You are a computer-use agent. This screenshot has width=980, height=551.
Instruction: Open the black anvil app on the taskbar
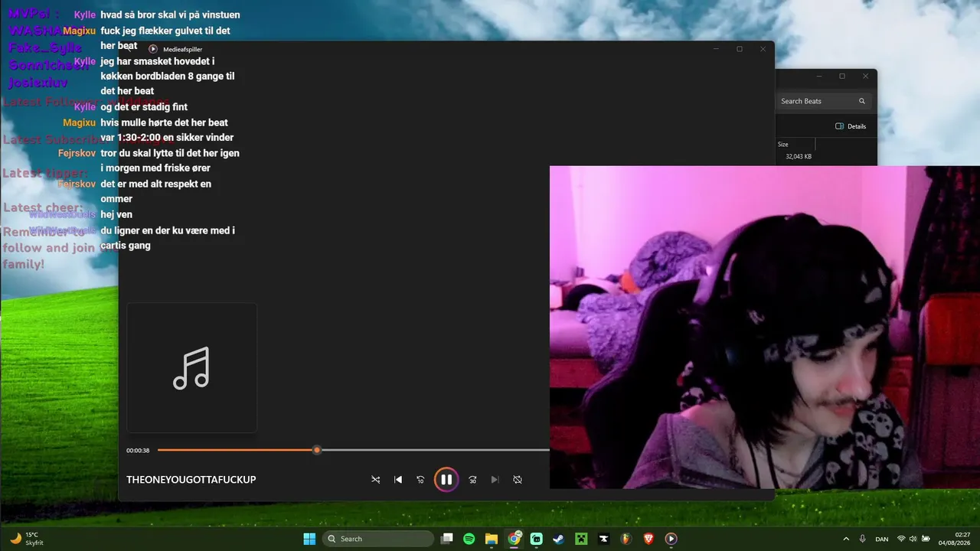point(604,539)
